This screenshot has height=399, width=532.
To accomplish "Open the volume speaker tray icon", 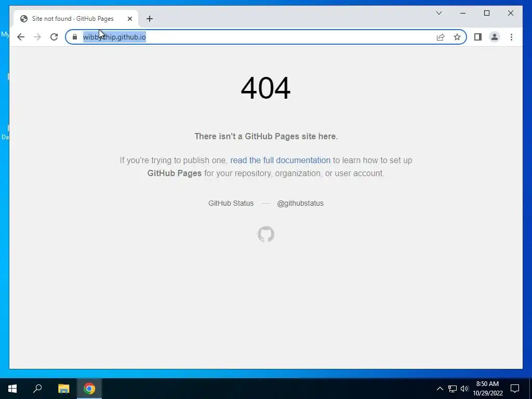I will click(x=464, y=389).
